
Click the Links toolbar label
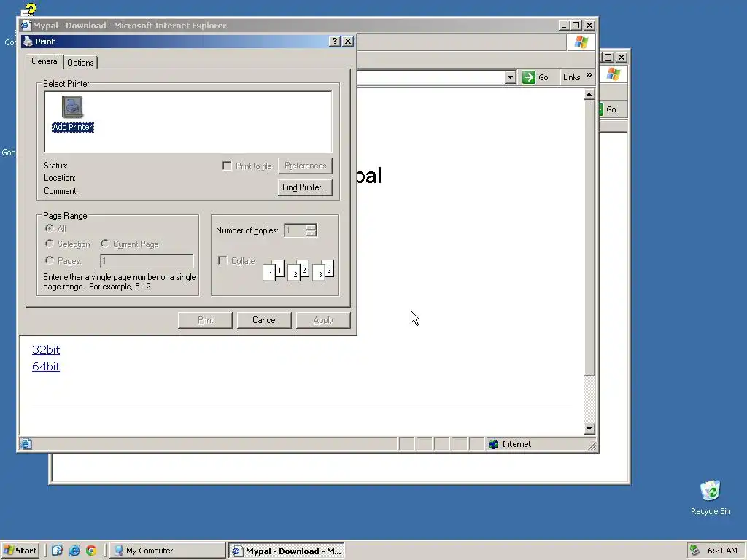[571, 77]
